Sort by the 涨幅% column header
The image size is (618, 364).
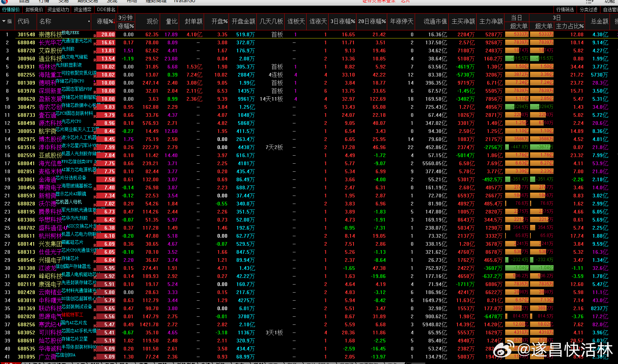pyautogui.click(x=106, y=22)
